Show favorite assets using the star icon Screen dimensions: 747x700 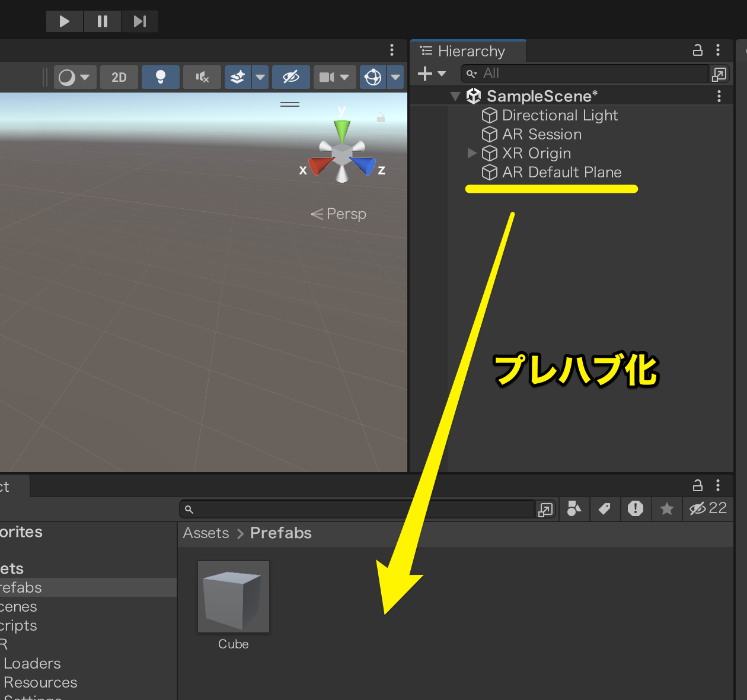pyautogui.click(x=666, y=509)
